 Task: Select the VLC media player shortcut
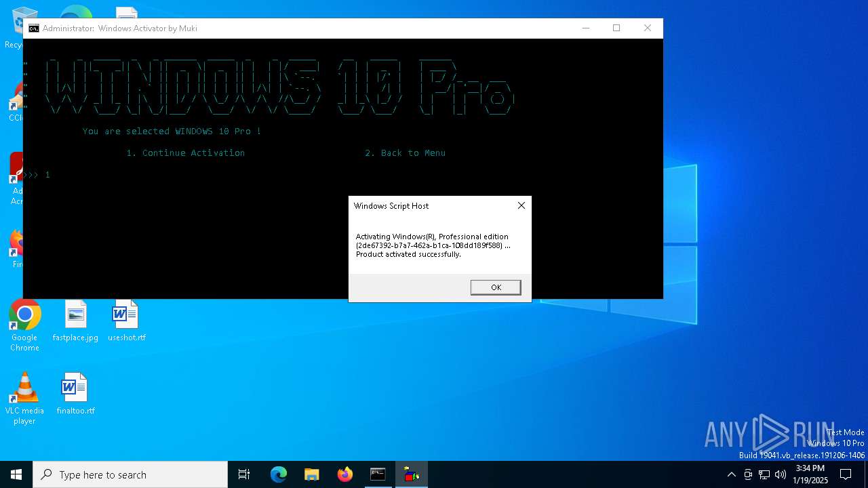point(24,399)
